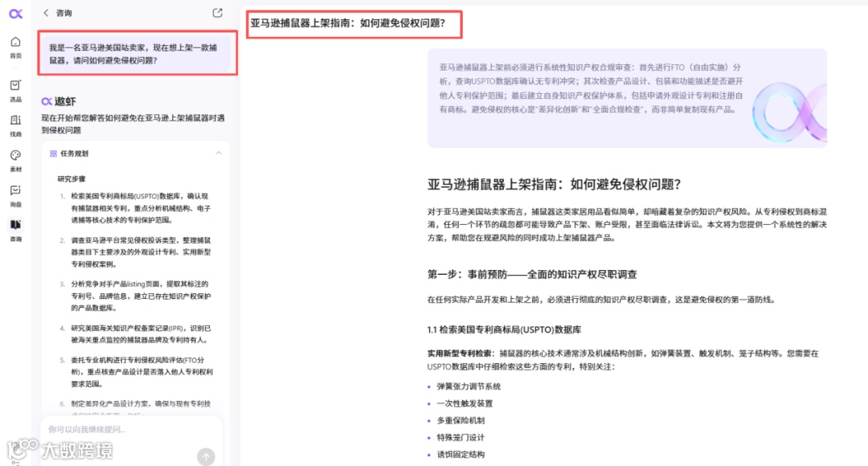Open the 首页 home icon in sidebar
868x466 pixels.
15,42
